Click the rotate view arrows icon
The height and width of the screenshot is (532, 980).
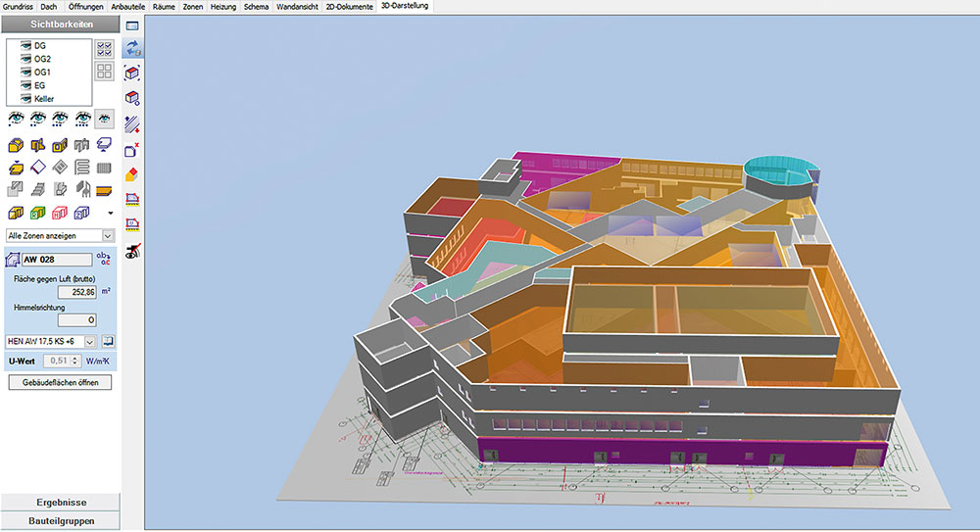(x=132, y=48)
